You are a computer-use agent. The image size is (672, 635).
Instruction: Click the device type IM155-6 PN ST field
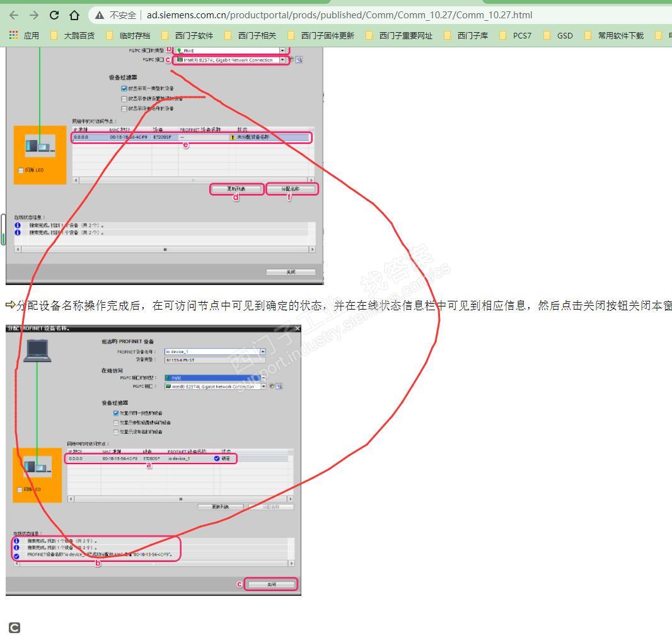point(215,360)
